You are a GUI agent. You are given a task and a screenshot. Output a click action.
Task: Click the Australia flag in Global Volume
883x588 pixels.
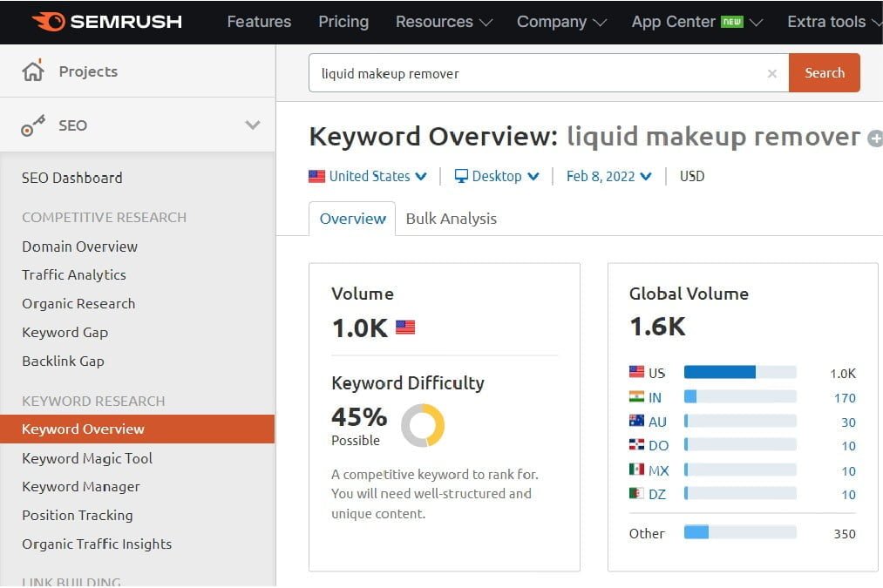coord(635,422)
